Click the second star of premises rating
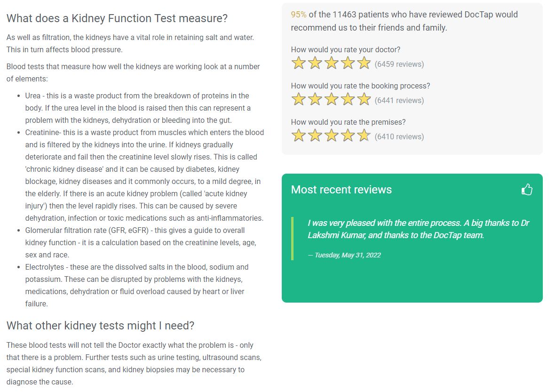Screen dimensions: 556x392 (x=315, y=136)
